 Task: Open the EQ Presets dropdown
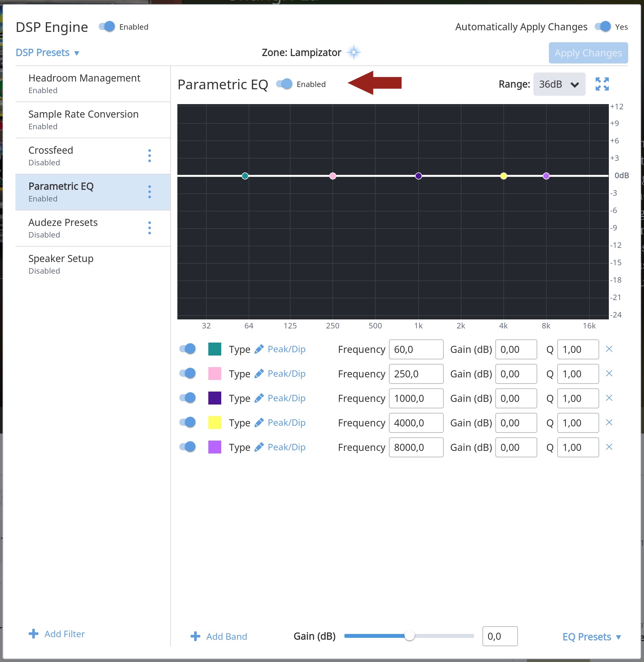[591, 637]
